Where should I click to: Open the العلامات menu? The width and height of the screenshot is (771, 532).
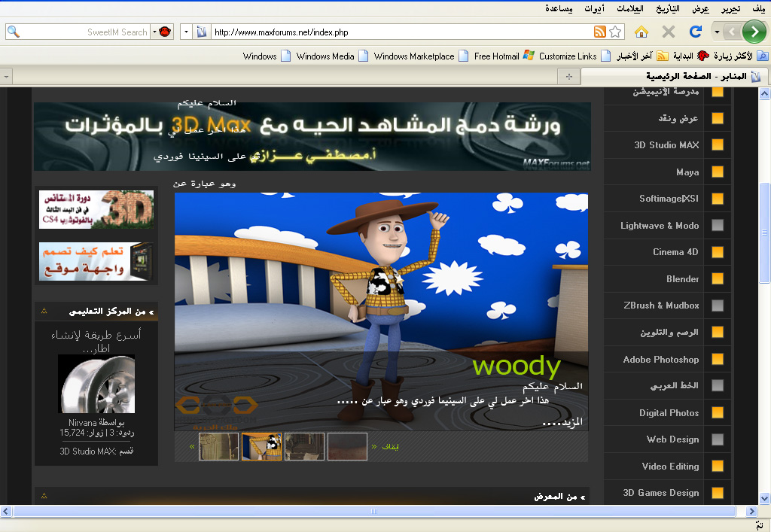630,8
